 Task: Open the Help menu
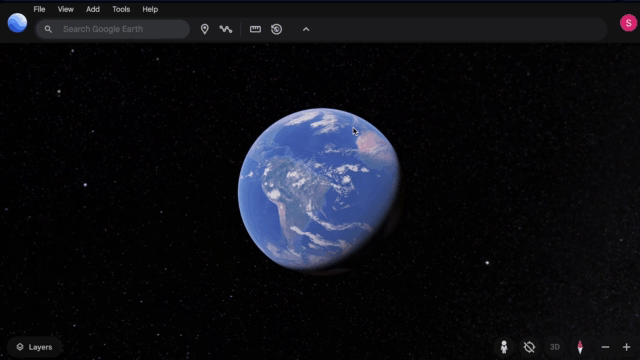[x=150, y=9]
